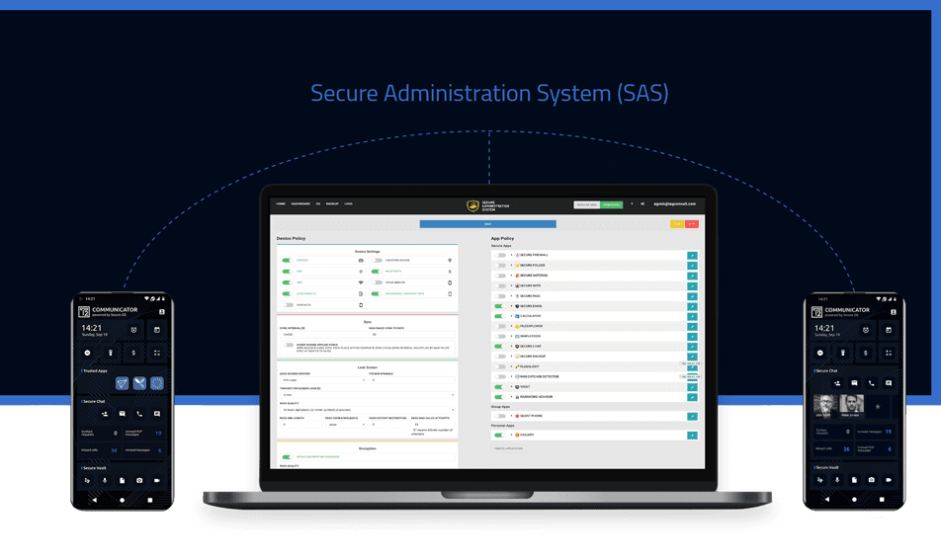
Task: Toggle the Camera device setting switch
Action: coord(287,260)
